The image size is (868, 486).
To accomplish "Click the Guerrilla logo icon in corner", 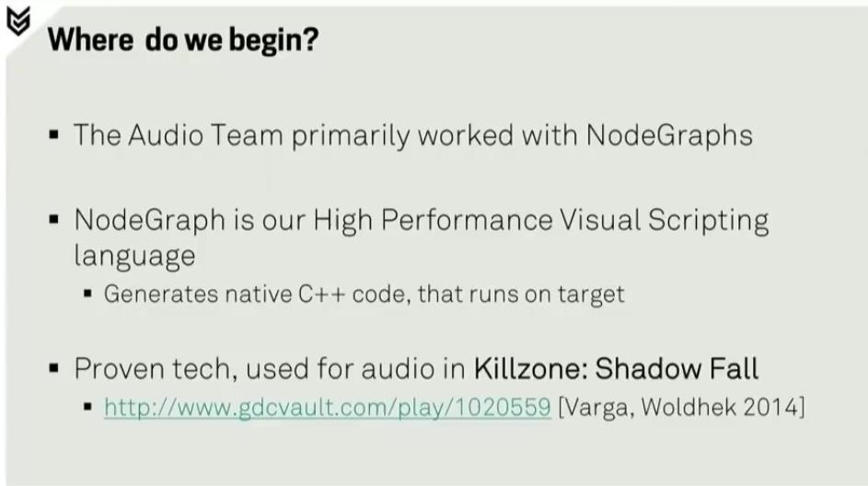I will (17, 21).
